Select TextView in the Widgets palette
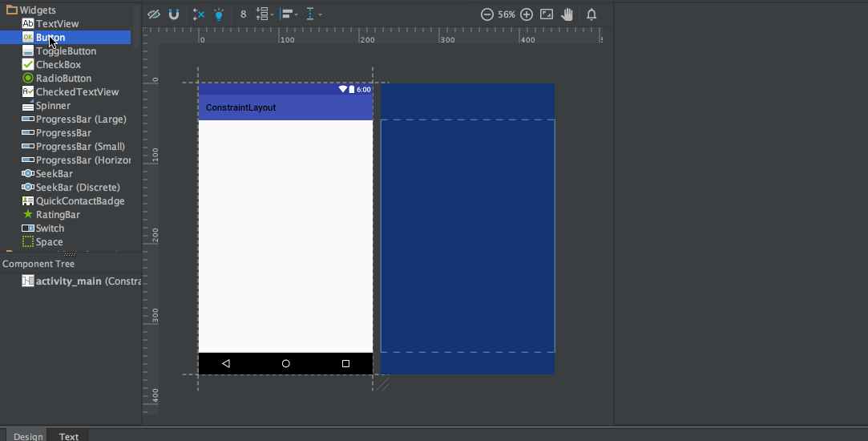This screenshot has height=441, width=868. click(57, 24)
